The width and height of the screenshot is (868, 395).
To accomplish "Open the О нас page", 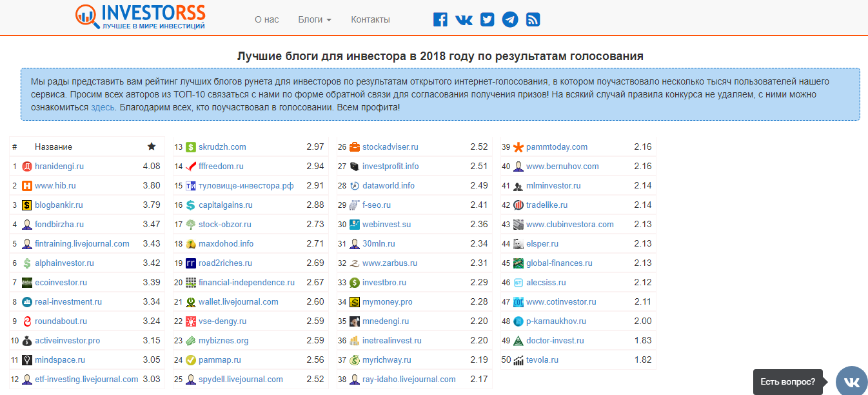I will [267, 19].
